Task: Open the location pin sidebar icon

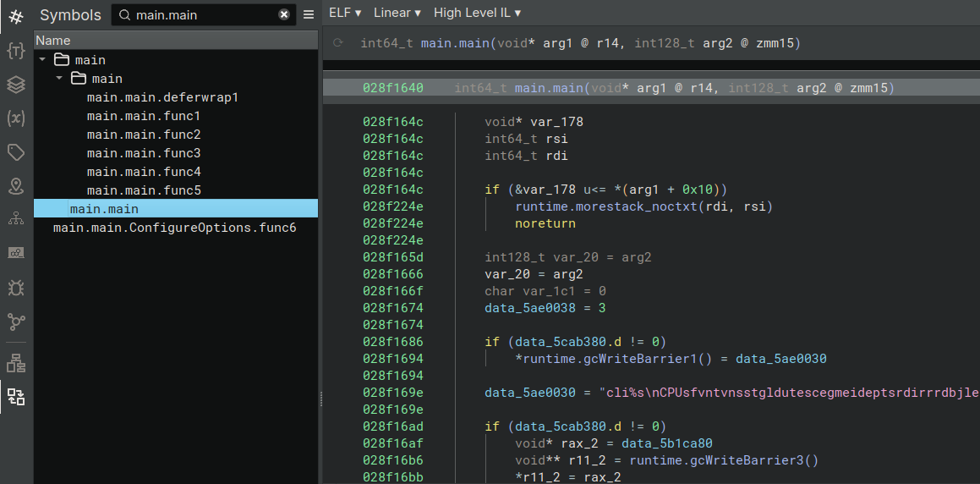Action: click(x=16, y=186)
